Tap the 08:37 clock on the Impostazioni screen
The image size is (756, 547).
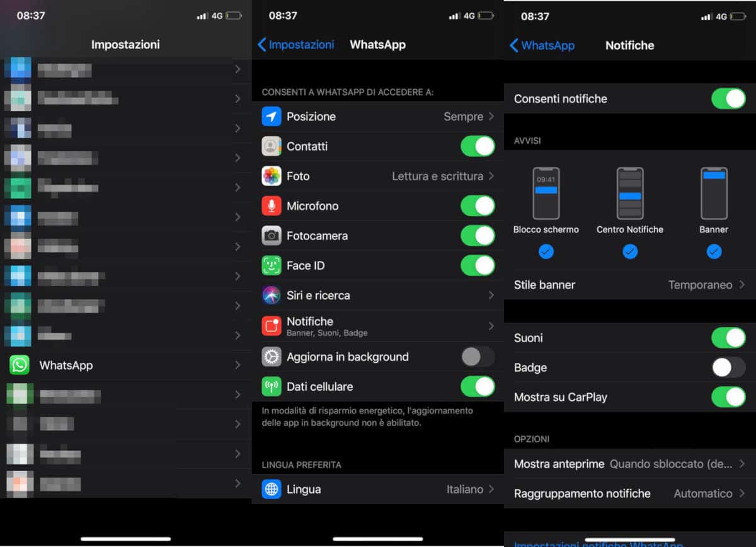pyautogui.click(x=31, y=16)
